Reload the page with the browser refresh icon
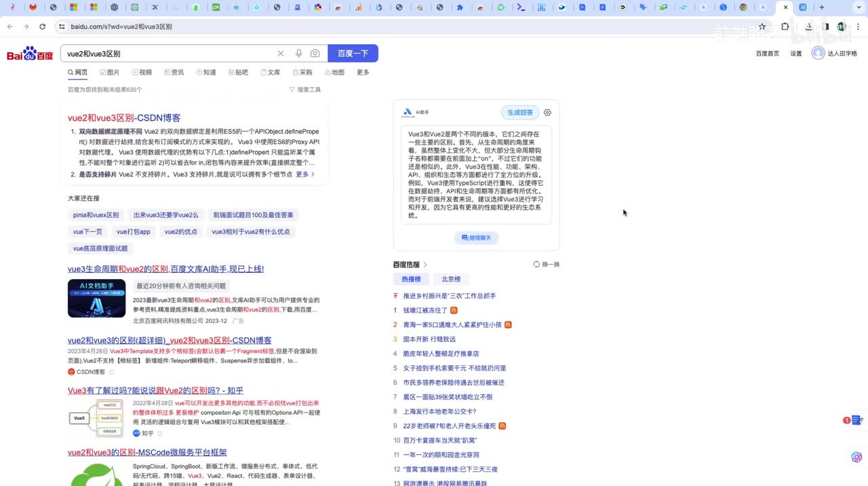Viewport: 868px width, 486px height. (x=42, y=26)
